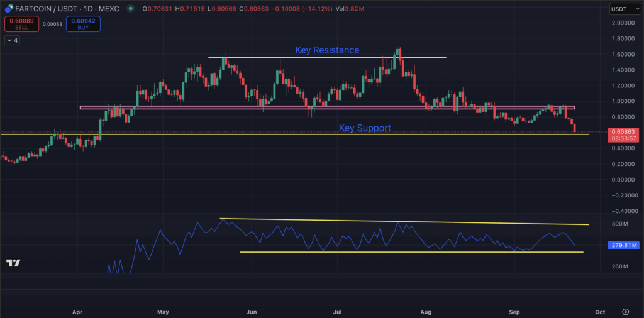
Task: Click the 300M indicator scale label
Action: point(619,224)
